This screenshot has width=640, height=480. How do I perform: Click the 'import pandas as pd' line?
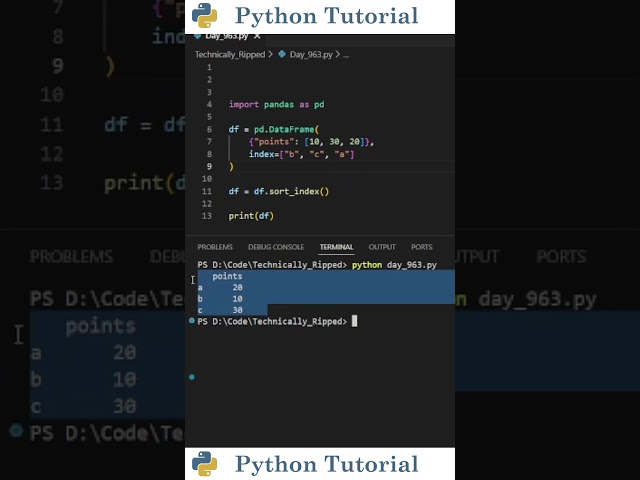(276, 104)
